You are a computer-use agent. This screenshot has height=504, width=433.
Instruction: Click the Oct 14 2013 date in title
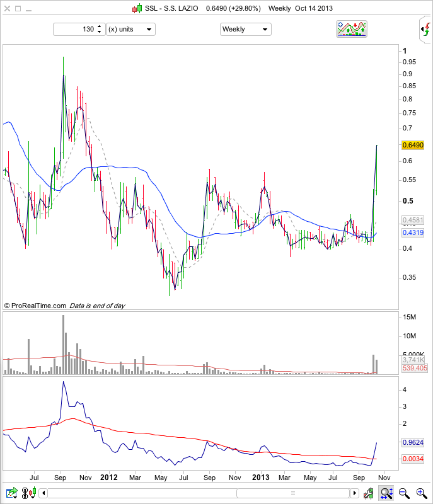coord(314,8)
